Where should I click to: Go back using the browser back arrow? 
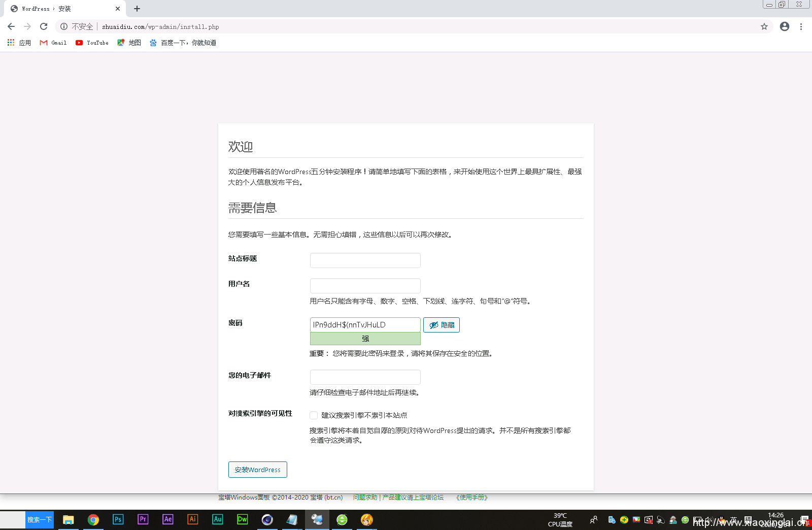(x=11, y=26)
